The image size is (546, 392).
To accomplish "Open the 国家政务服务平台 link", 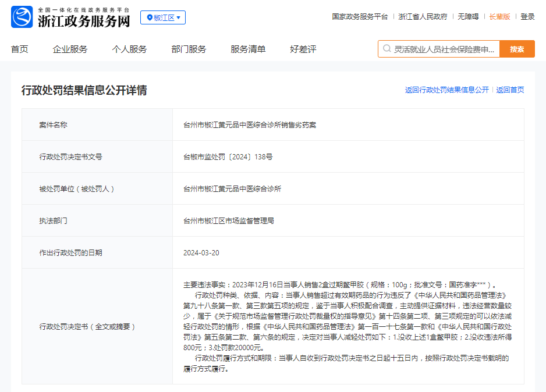I will 360,17.
